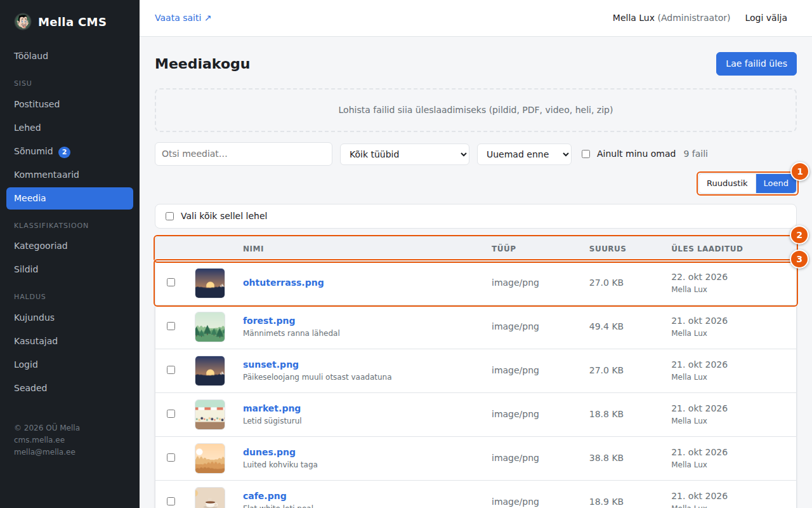Check Vali kõik sellel lehel
Viewport: 812px width, 508px height.
click(169, 216)
